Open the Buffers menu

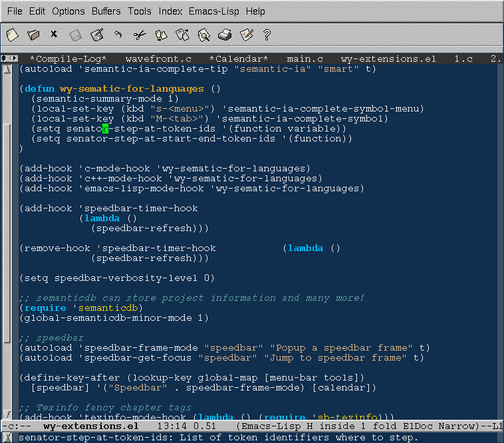tap(106, 11)
